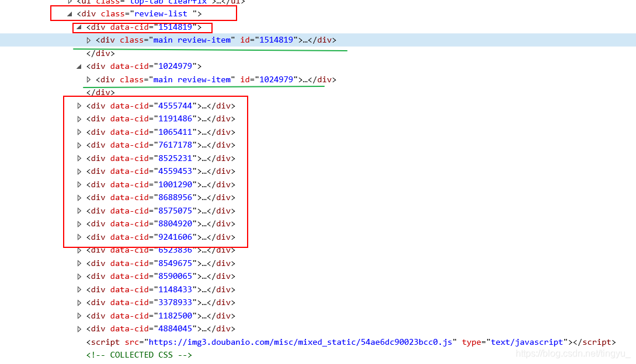Collapse the review-list div node
The height and width of the screenshot is (364, 636).
coord(69,14)
